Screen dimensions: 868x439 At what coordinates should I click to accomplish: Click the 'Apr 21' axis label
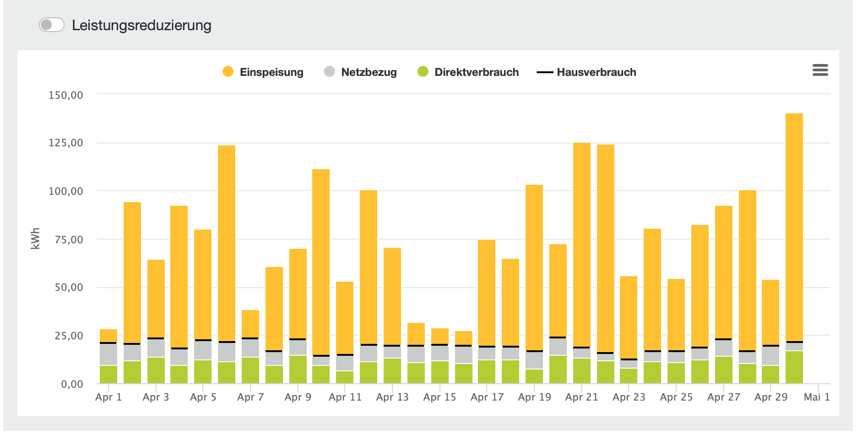click(x=582, y=397)
